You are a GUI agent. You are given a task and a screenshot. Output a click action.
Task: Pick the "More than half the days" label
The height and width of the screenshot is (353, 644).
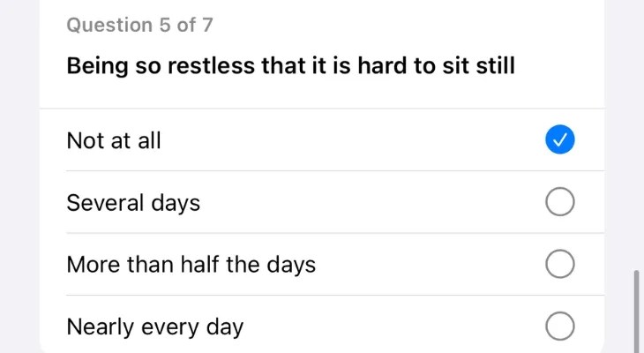coord(191,265)
